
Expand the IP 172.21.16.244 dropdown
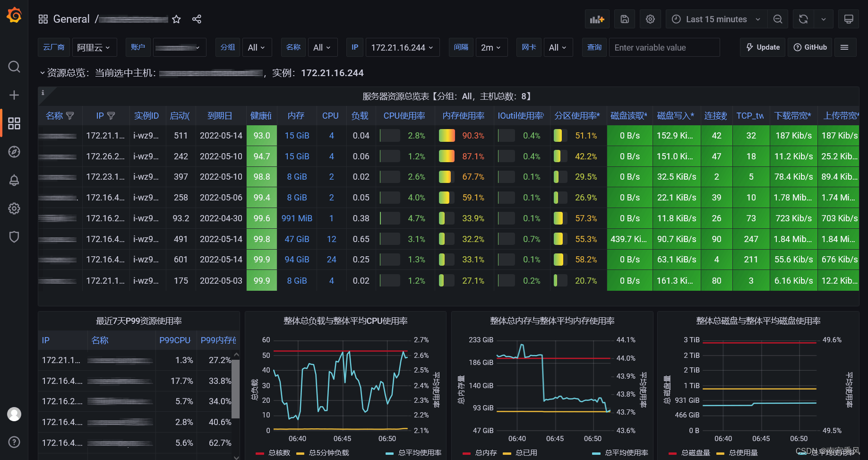point(403,47)
